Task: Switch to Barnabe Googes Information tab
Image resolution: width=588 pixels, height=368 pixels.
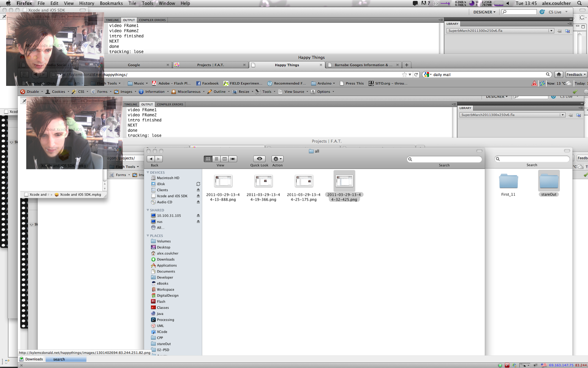Action: [363, 65]
